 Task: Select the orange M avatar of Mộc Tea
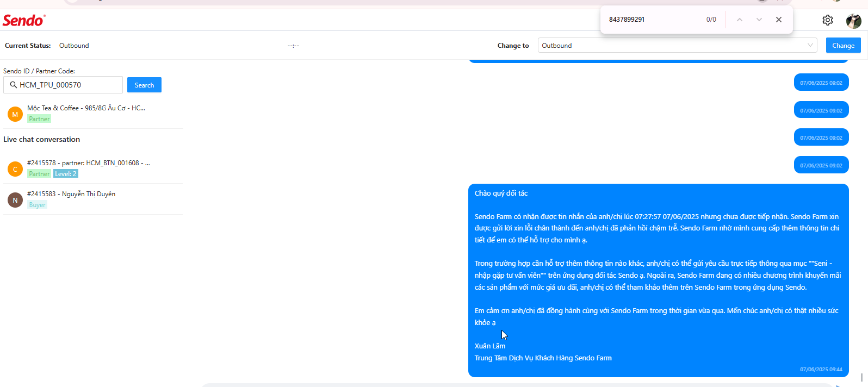(x=15, y=114)
